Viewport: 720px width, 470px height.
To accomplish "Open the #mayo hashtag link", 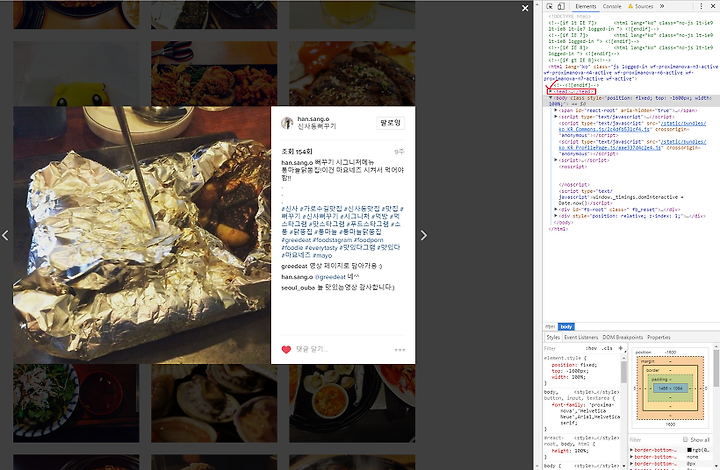I will click(x=322, y=255).
